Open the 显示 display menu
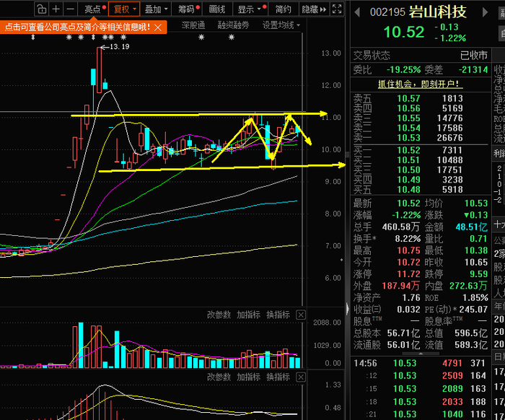Screen dimensions: 505x420 point(250,9)
